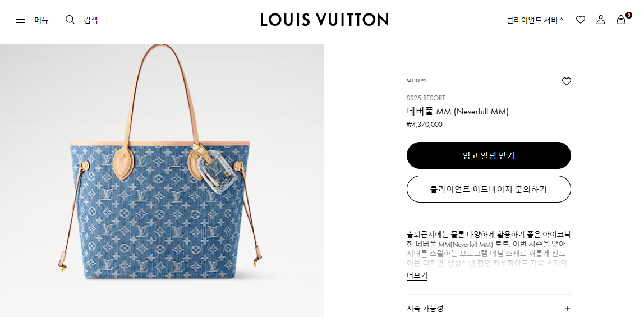This screenshot has height=317, width=644.
Task: Go to Louis Vuitton homepage logo
Action: click(x=324, y=20)
